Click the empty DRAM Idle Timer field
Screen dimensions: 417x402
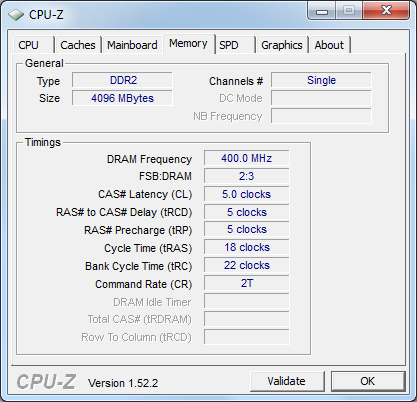247,301
